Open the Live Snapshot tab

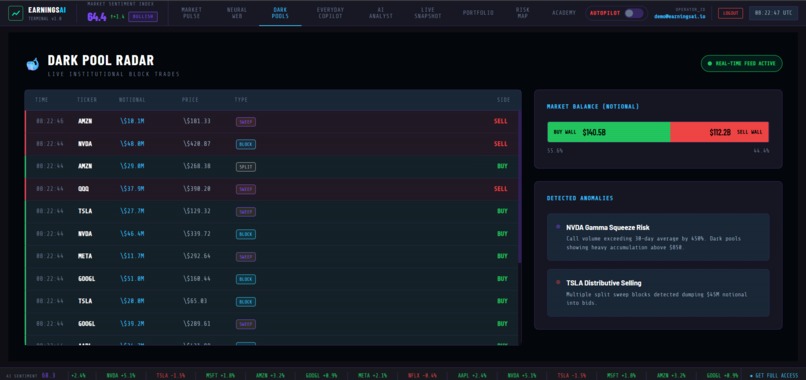pos(428,13)
